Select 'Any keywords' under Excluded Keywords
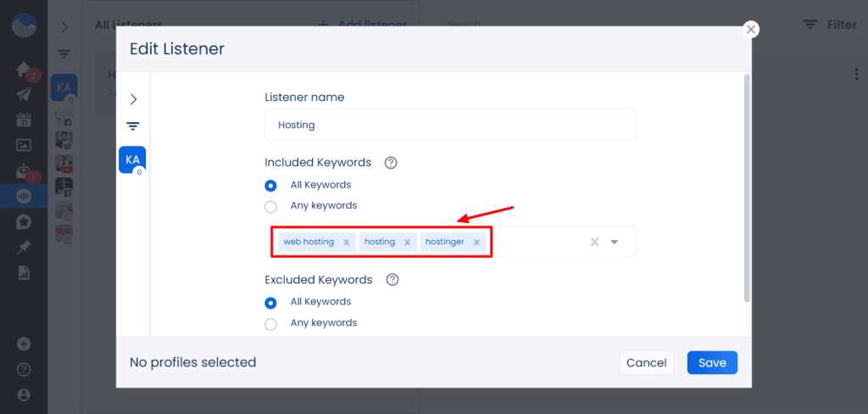 pos(270,323)
